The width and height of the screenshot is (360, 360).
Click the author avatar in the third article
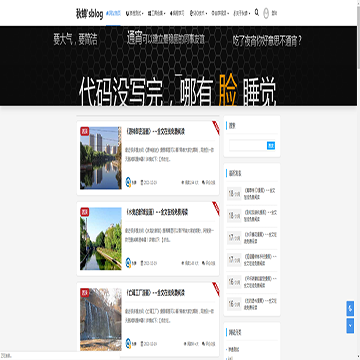click(x=128, y=344)
